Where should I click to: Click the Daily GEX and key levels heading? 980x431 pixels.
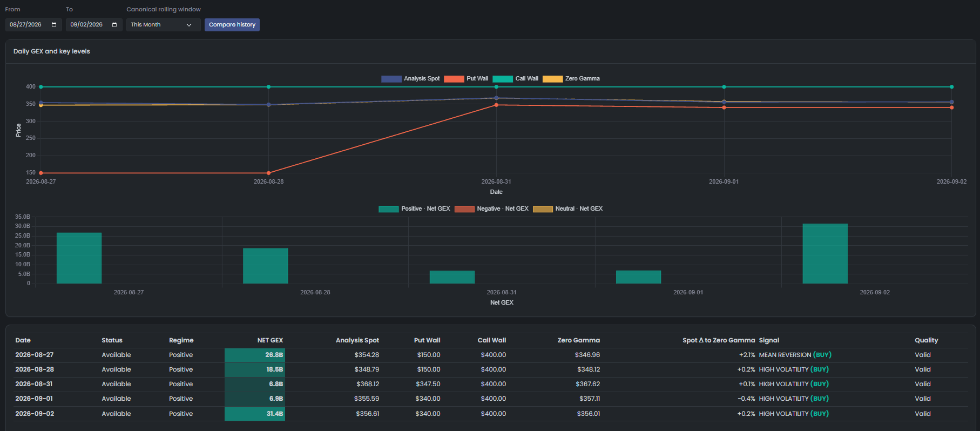[52, 51]
